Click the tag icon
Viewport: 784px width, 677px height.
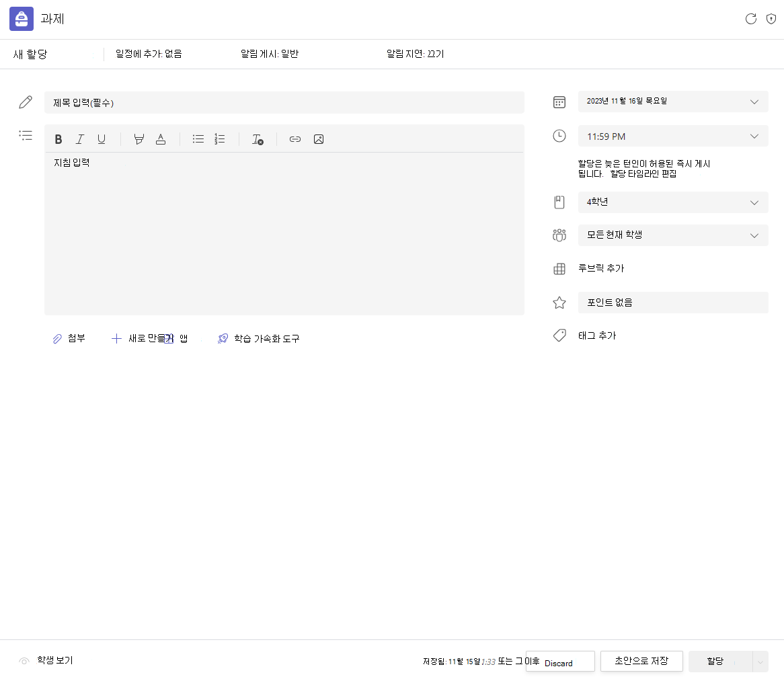click(x=559, y=335)
